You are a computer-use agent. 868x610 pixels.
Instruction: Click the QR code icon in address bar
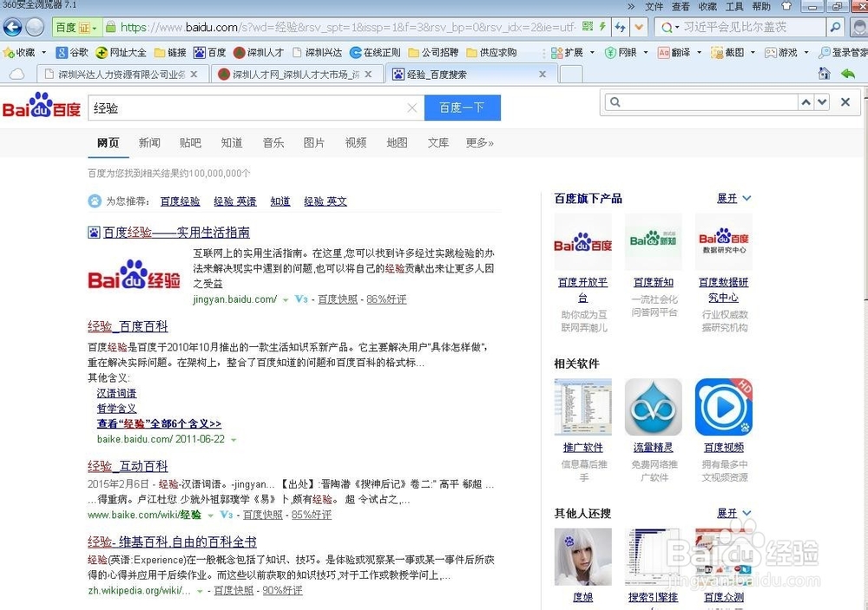pos(588,25)
